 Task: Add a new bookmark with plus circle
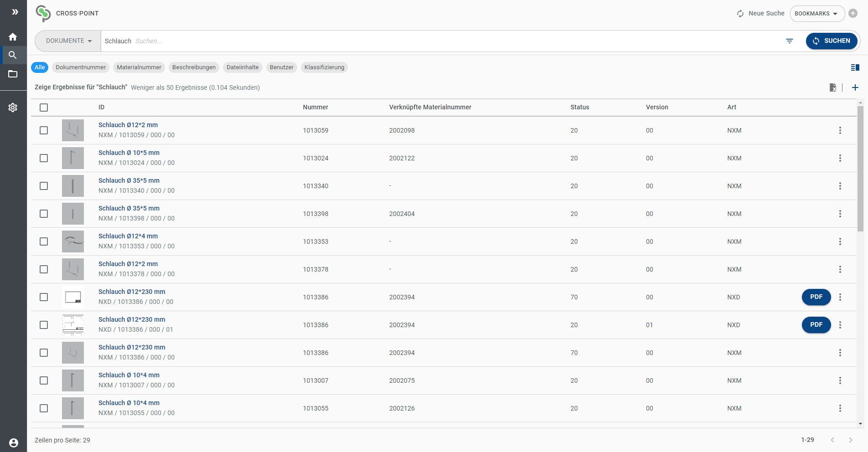853,13
